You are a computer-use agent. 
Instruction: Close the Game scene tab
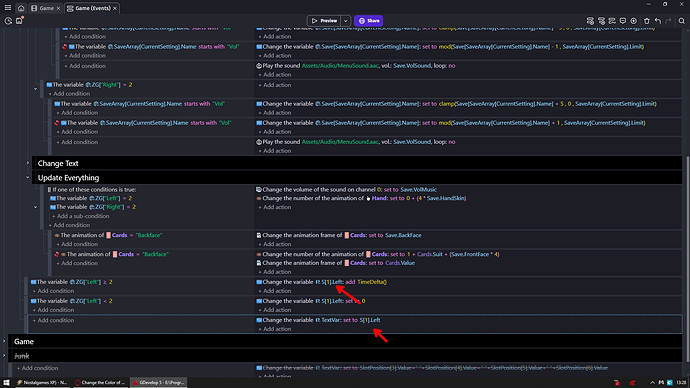58,8
